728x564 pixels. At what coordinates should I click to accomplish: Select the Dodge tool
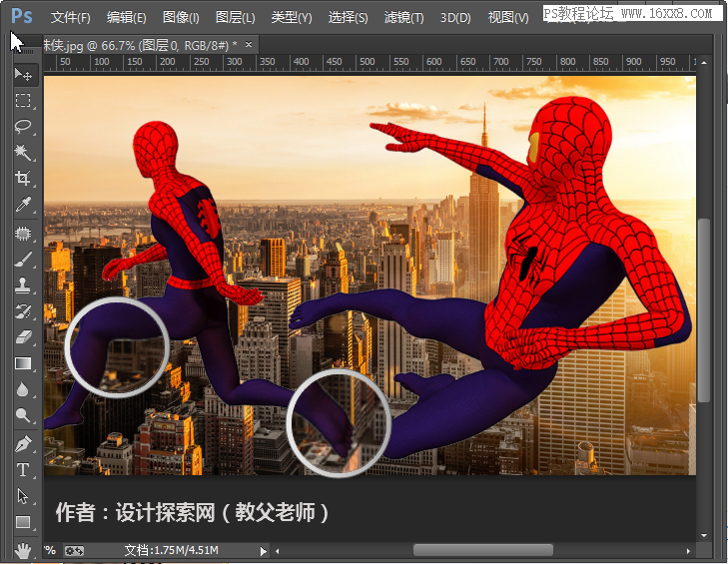click(x=23, y=414)
